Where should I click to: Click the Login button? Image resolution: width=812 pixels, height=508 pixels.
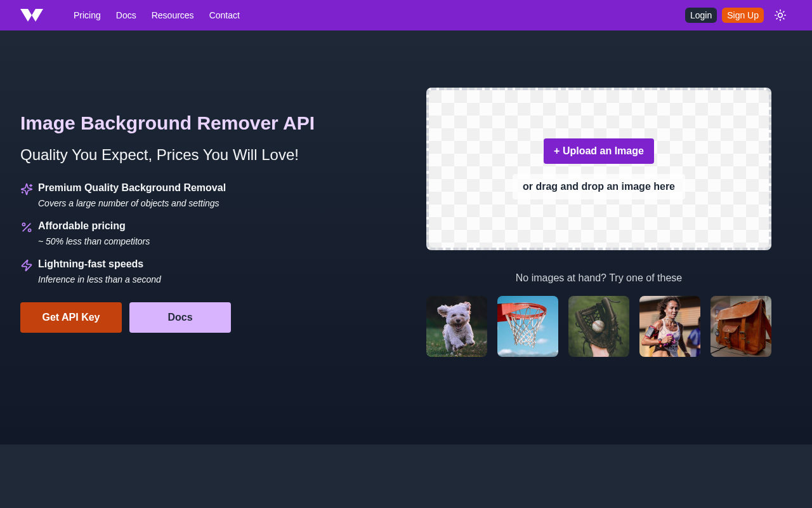coord(700,15)
